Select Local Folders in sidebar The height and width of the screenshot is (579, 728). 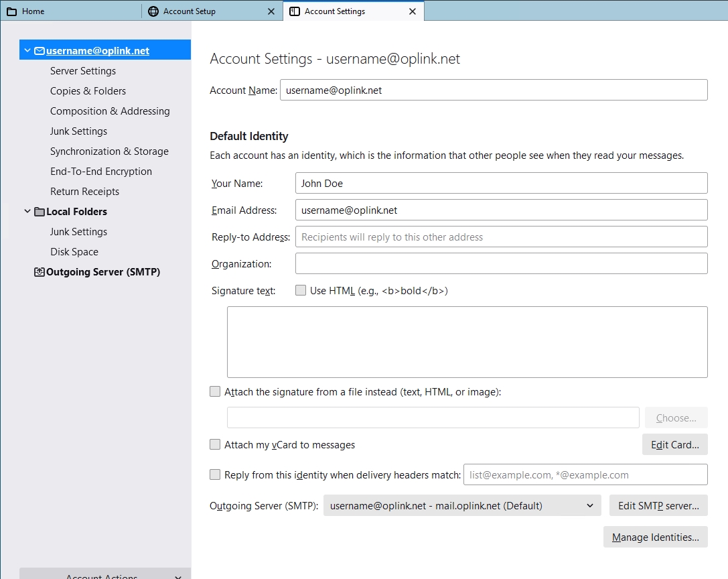click(105, 212)
